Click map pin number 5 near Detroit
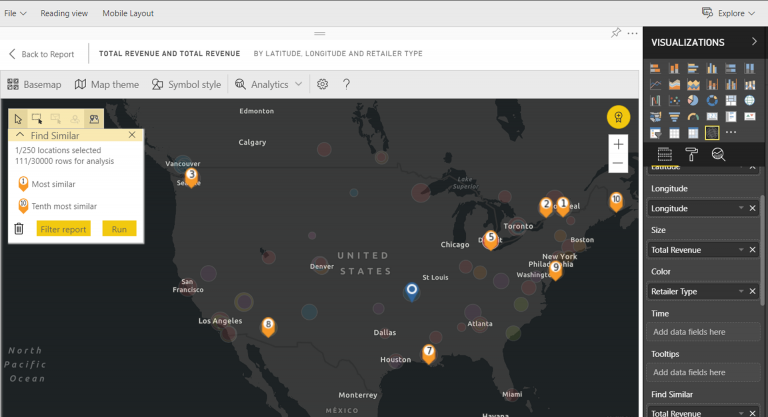 [x=491, y=240]
